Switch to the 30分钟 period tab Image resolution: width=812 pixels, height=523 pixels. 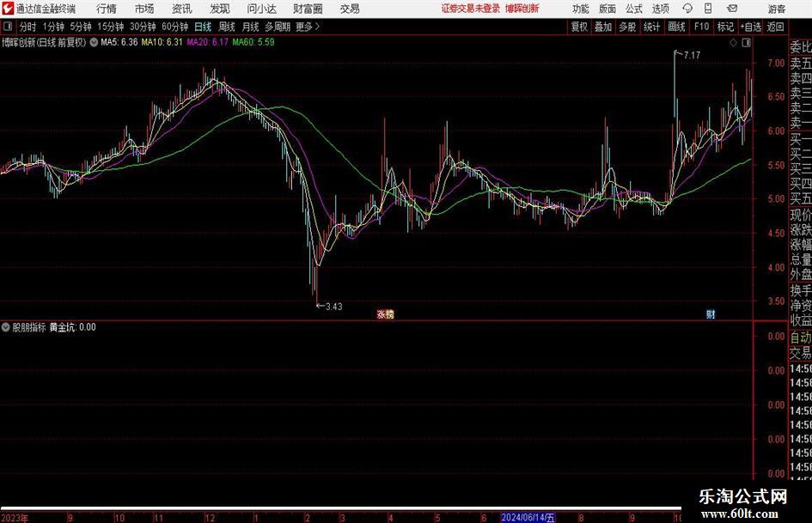click(143, 27)
